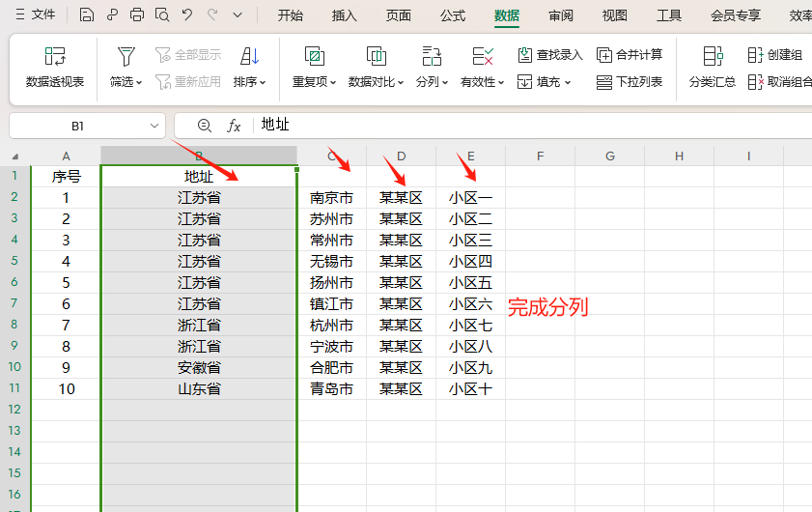Expand the 数据对比 dropdown
The image size is (812, 512).
(401, 82)
